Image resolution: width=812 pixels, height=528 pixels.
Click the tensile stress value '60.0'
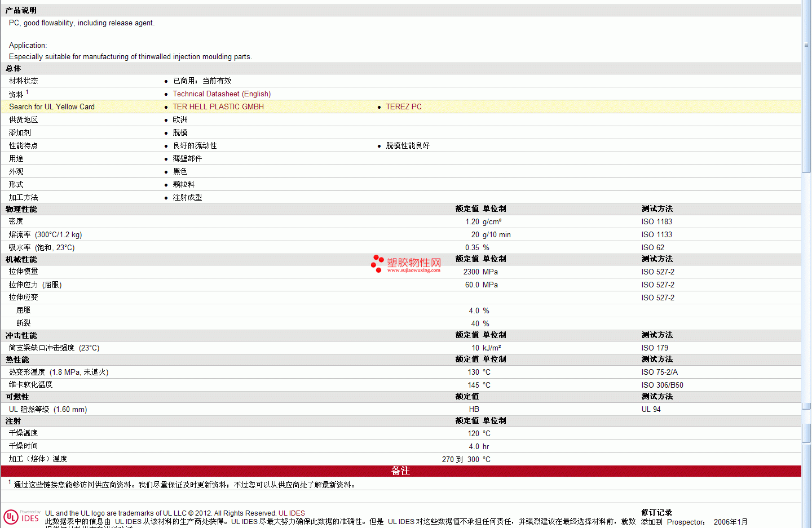[473, 285]
